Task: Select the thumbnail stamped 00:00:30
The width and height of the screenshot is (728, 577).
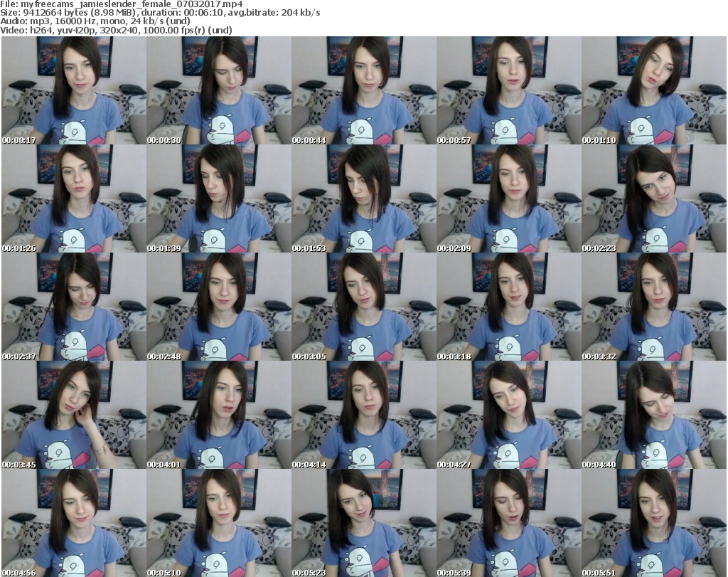Action: 219,90
